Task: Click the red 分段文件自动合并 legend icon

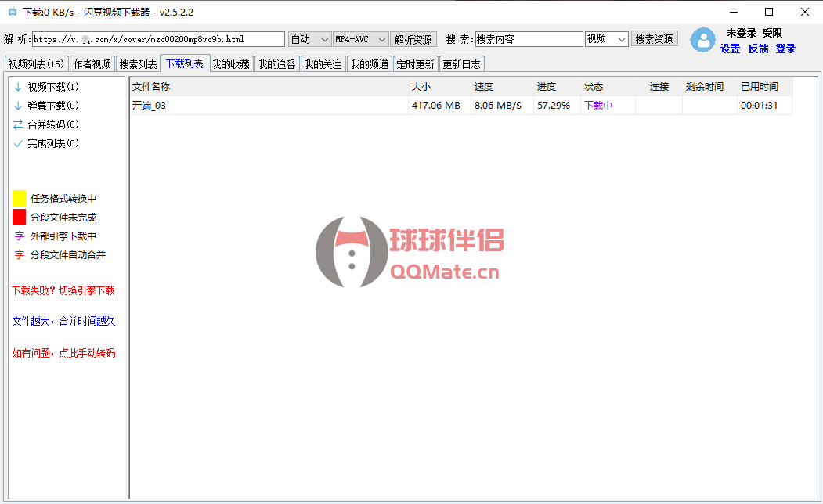Action: (19, 254)
